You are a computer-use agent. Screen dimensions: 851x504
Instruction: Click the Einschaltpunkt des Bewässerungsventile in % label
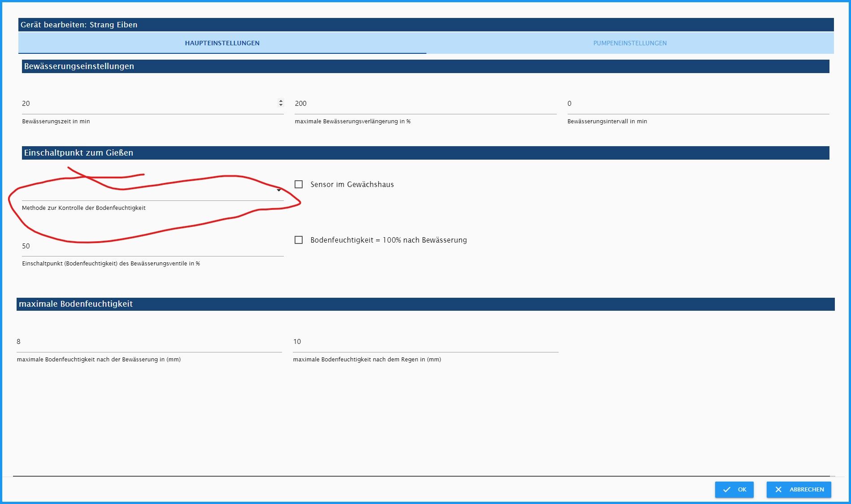click(111, 264)
